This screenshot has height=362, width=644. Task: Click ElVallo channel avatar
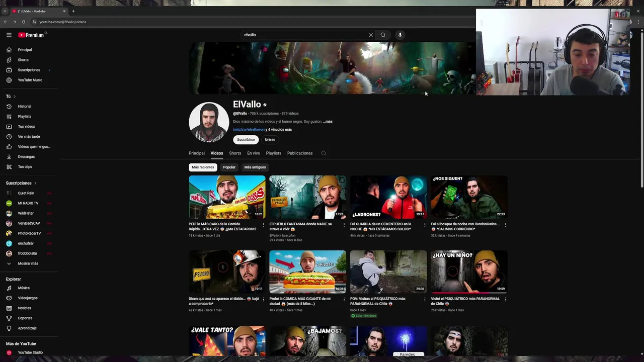pos(209,122)
